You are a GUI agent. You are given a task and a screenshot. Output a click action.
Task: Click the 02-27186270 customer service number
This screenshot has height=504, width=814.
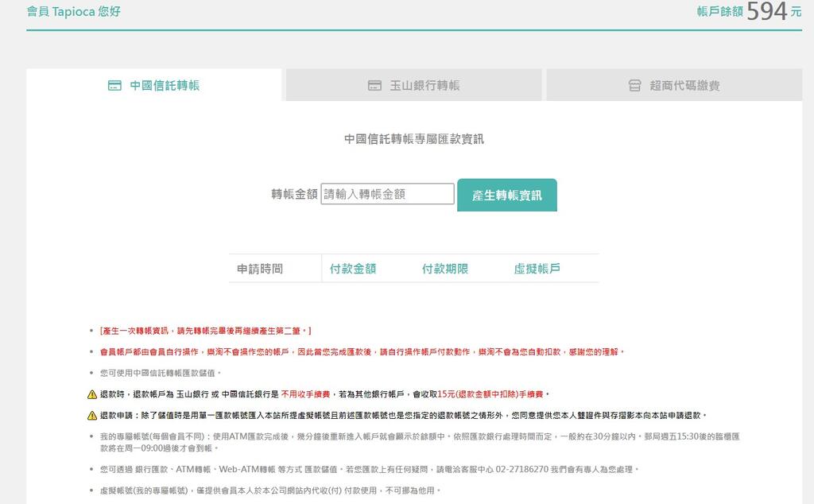pos(521,469)
